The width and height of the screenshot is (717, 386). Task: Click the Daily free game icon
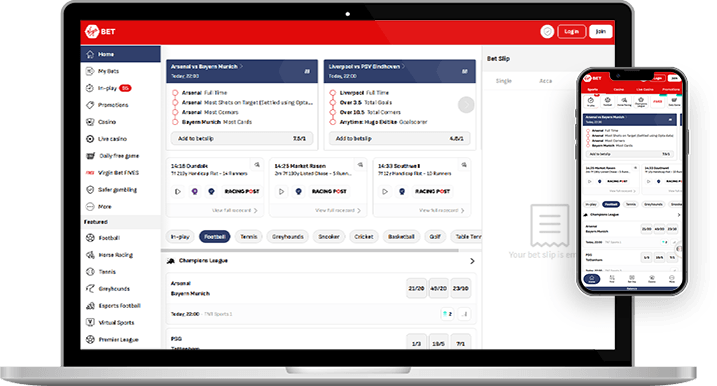[x=91, y=155]
